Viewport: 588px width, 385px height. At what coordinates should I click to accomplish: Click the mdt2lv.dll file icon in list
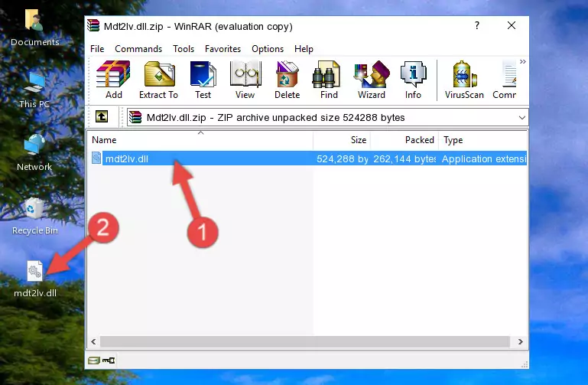pyautogui.click(x=96, y=158)
